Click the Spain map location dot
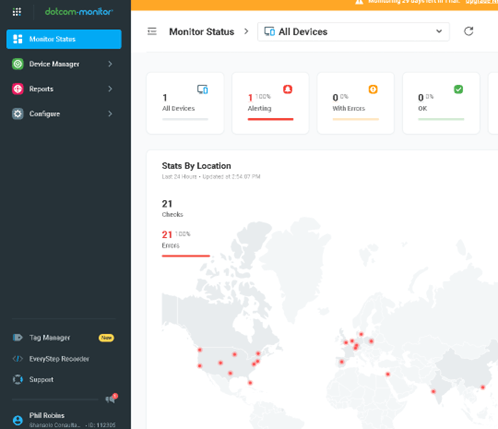The height and width of the screenshot is (429, 498). tap(342, 362)
